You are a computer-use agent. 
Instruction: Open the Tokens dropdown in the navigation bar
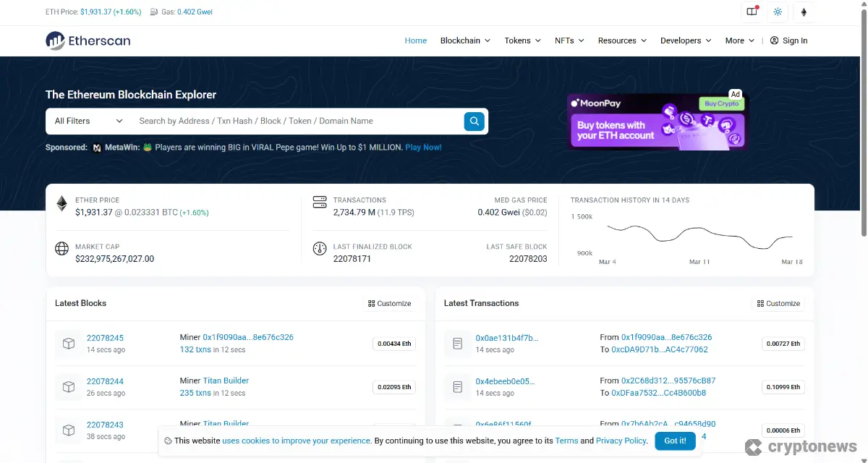click(522, 41)
